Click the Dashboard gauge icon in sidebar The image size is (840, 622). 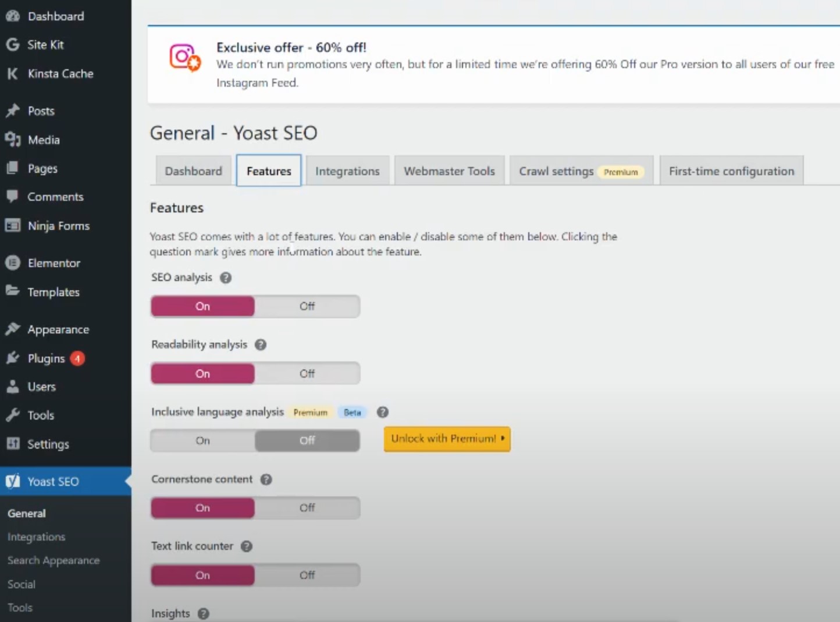[13, 16]
